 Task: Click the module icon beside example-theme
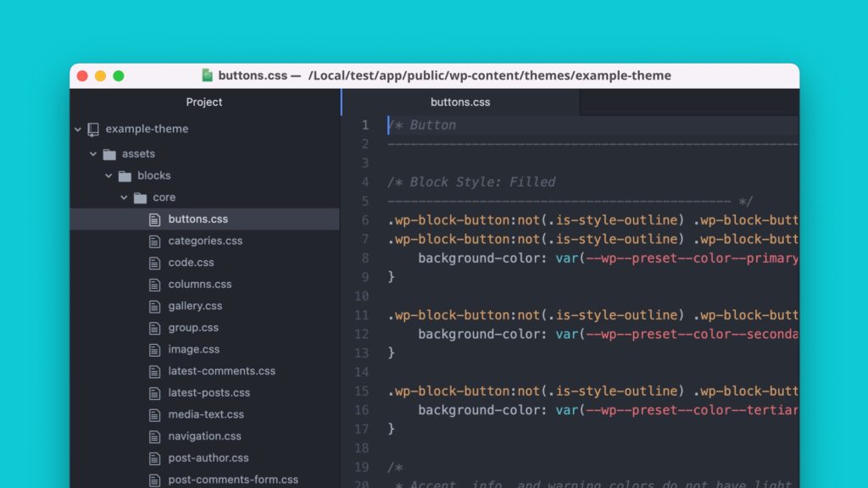click(94, 129)
